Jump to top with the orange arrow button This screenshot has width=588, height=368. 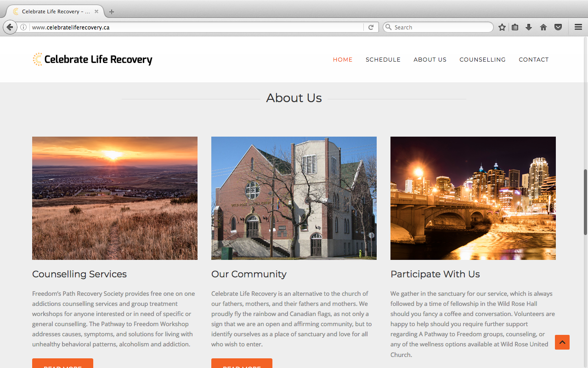(x=562, y=342)
